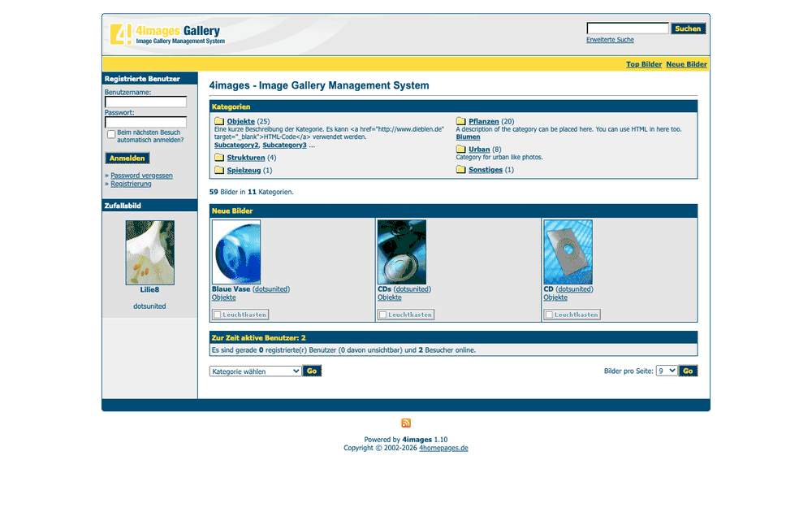Follow the Password vergessen link
This screenshot has width=812, height=508.
click(142, 176)
